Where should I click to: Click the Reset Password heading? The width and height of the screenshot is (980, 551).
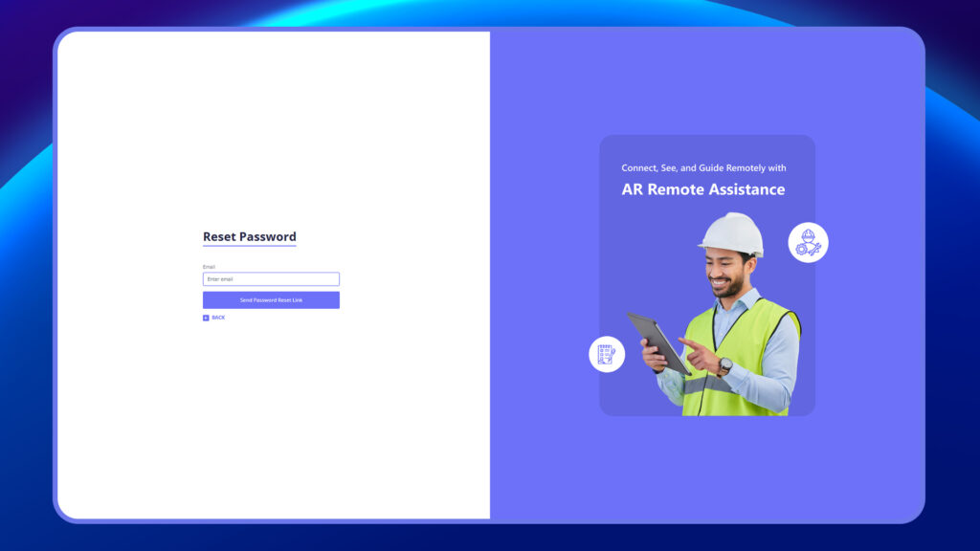(250, 237)
